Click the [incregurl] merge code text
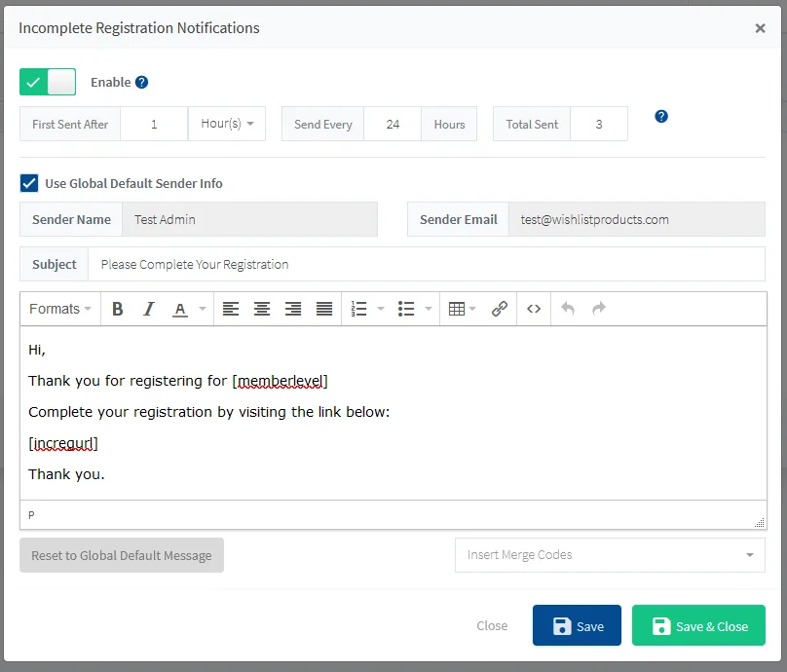Viewport: 787px width, 672px height. (x=63, y=443)
